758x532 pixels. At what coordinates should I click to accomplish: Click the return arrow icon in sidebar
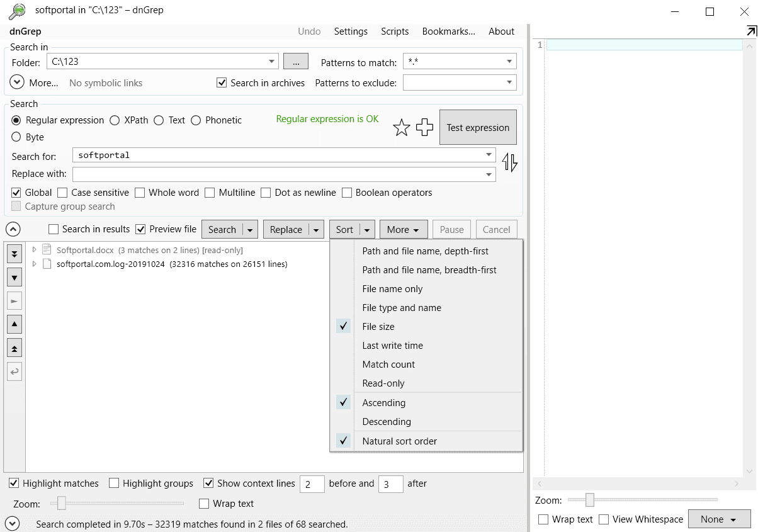click(14, 371)
